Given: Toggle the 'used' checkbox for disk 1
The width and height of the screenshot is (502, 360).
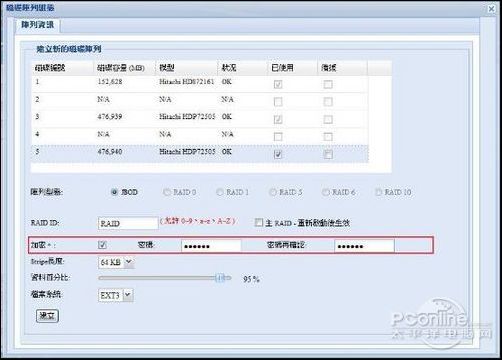Looking at the screenshot, I should 278,84.
